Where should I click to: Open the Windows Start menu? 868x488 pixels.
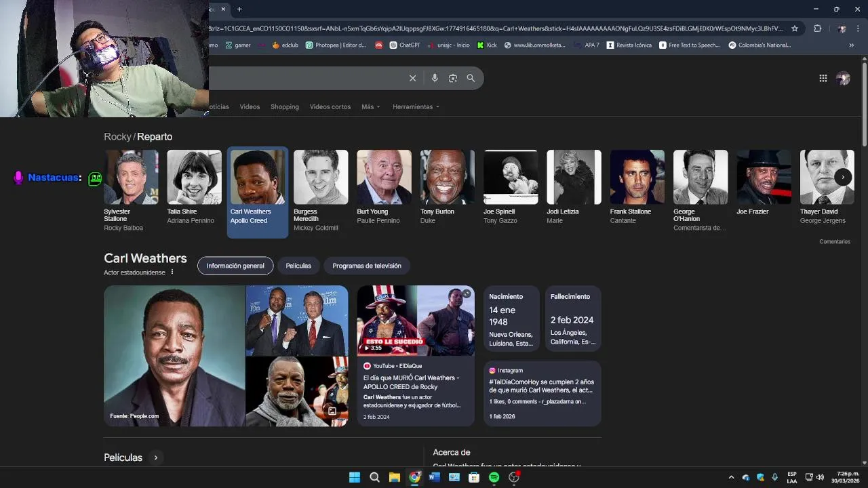(x=355, y=477)
